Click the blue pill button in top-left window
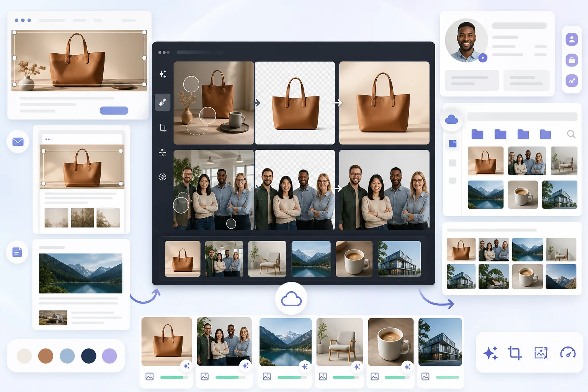 [114, 111]
